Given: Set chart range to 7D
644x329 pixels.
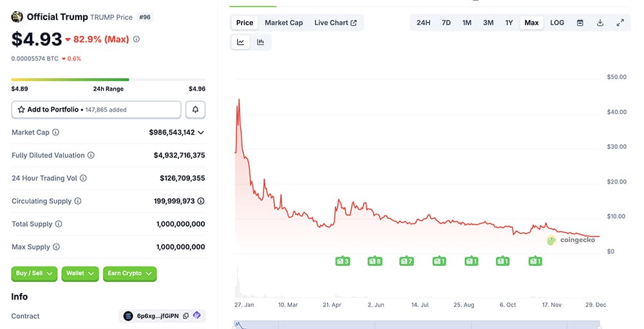Looking at the screenshot, I should pyautogui.click(x=446, y=23).
